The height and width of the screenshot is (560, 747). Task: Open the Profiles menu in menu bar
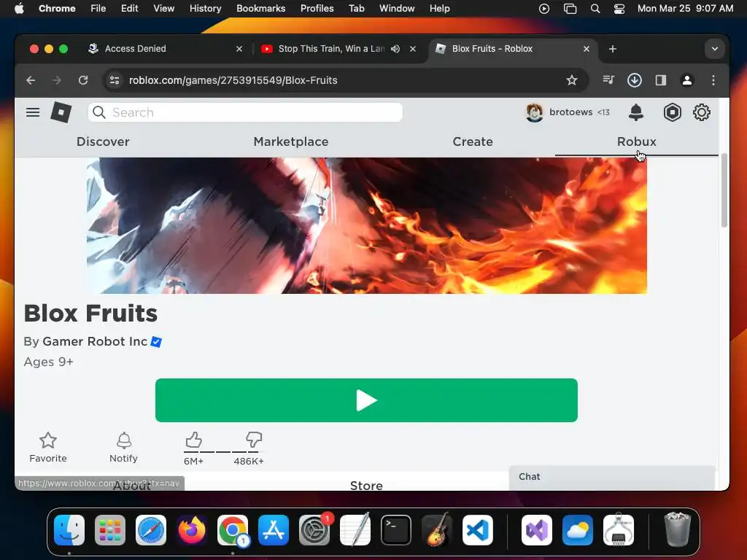coord(317,8)
